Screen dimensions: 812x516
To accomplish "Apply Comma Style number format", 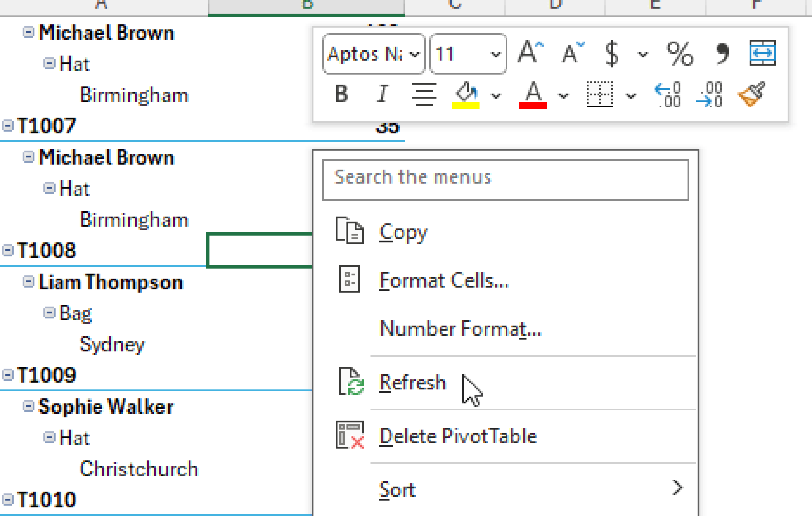I will pyautogui.click(x=722, y=53).
